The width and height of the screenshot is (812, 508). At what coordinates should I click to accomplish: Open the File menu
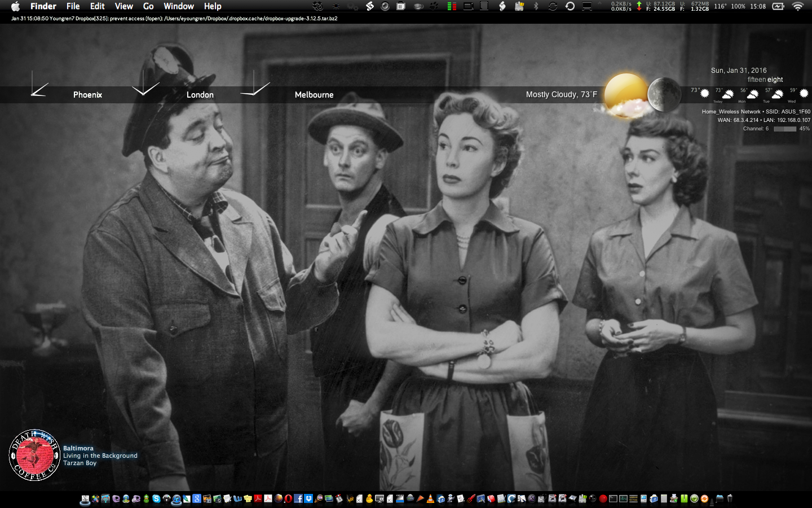click(73, 6)
